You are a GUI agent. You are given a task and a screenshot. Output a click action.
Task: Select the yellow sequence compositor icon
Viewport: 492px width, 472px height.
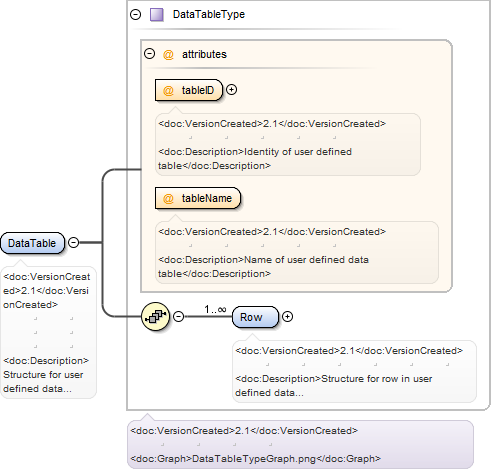[155, 316]
